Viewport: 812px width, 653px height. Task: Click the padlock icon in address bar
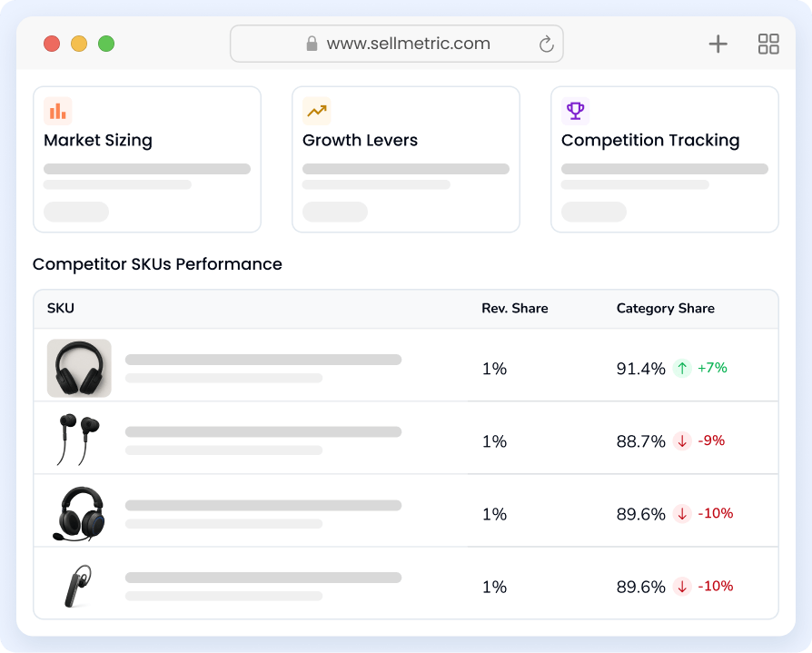(312, 44)
